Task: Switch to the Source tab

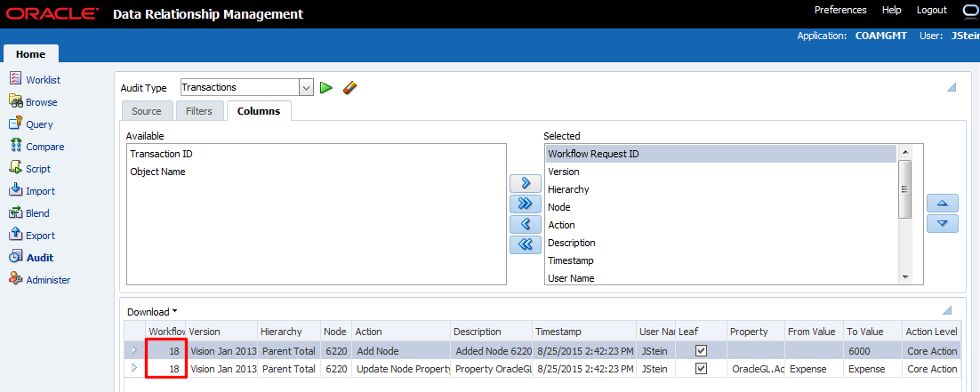Action: click(147, 111)
